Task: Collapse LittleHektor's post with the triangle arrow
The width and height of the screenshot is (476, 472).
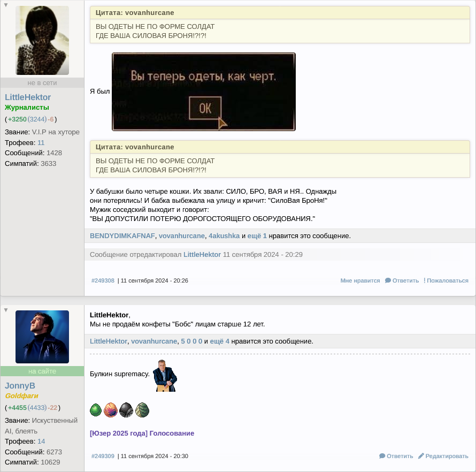Action: pos(6,5)
